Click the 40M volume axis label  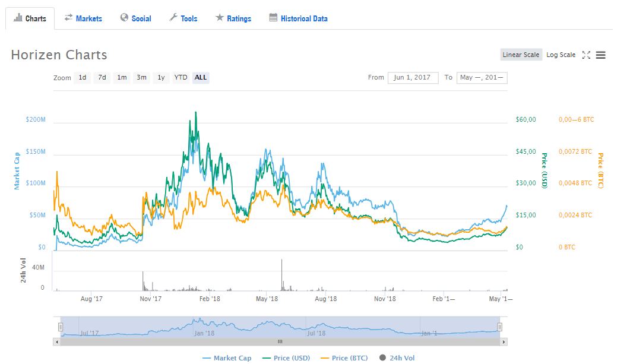point(38,268)
